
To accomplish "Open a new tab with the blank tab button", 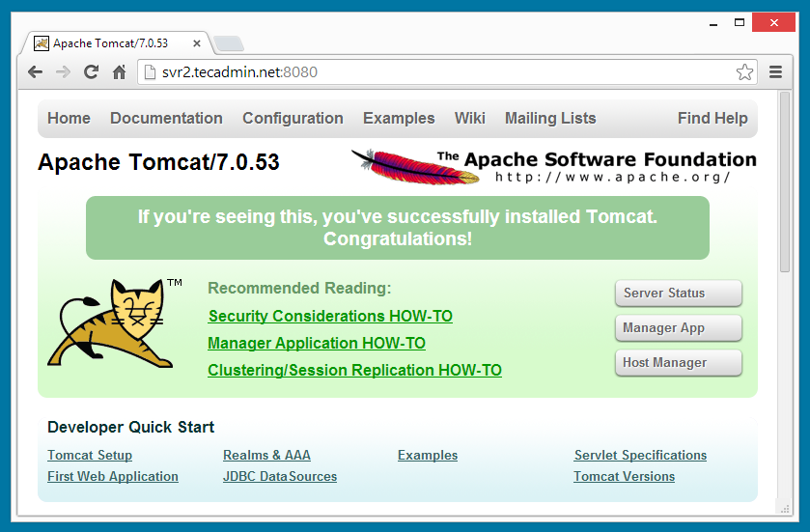I will click(x=229, y=43).
